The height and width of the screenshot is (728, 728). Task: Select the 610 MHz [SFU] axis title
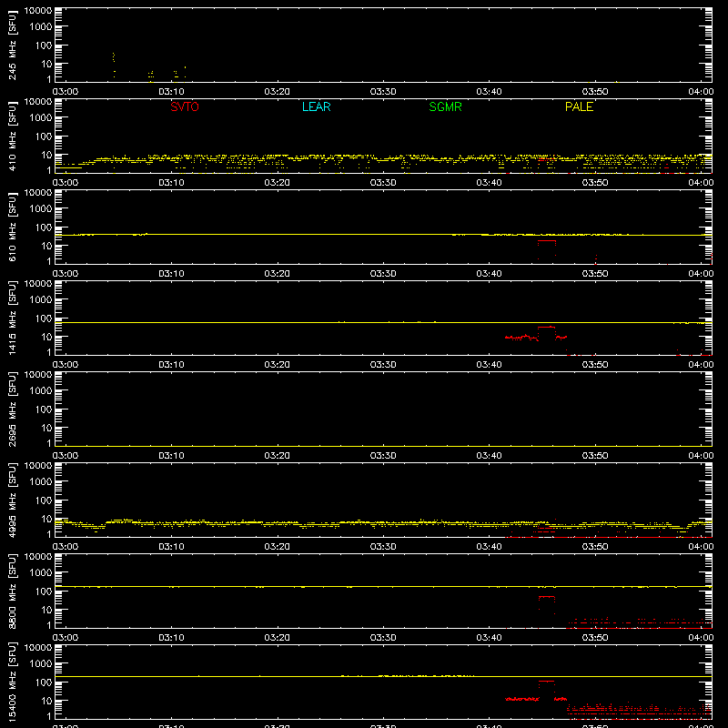tap(12, 227)
